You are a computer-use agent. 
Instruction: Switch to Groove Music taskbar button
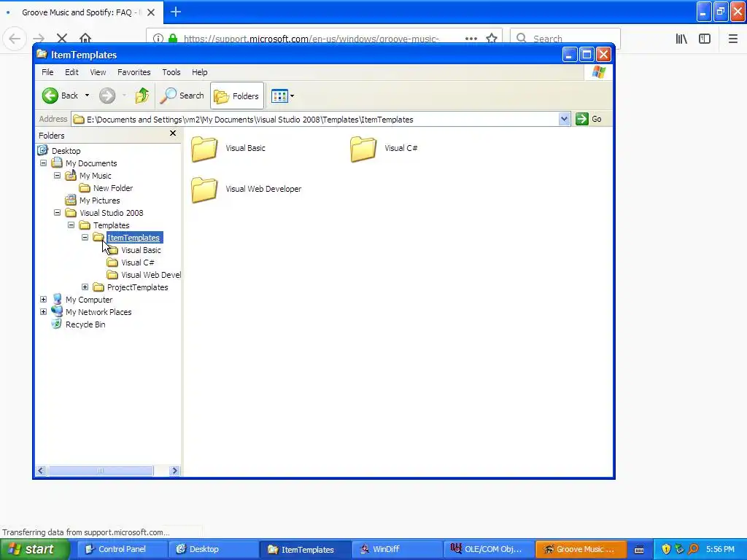580,549
